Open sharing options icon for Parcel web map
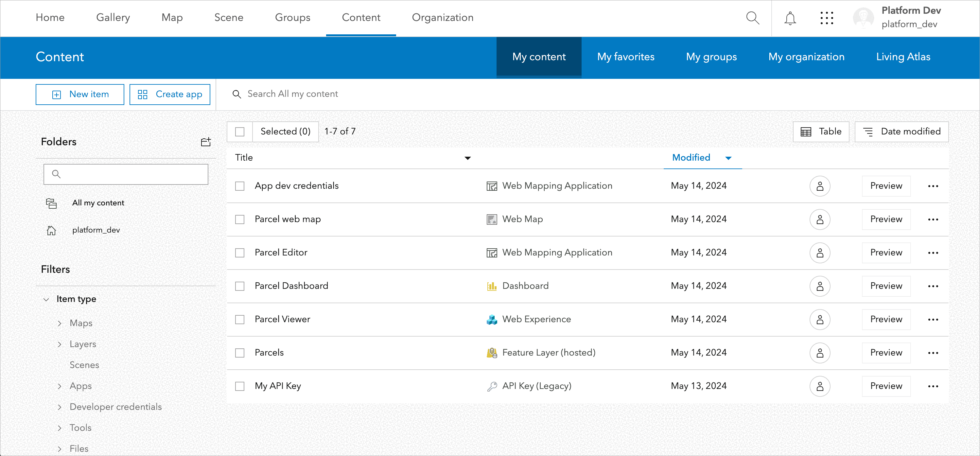Viewport: 980px width, 456px height. tap(820, 219)
